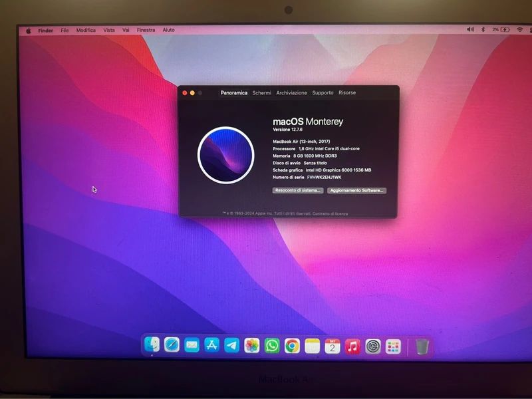Open System Preferences from the Dock
The image size is (532, 399).
click(x=372, y=346)
